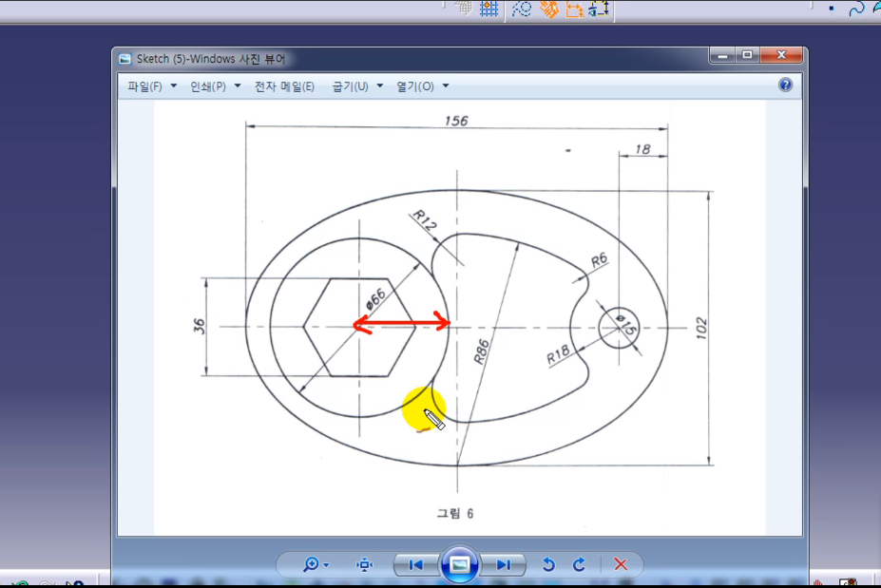Delete the photo with red X
This screenshot has width=881, height=588.
click(x=621, y=564)
